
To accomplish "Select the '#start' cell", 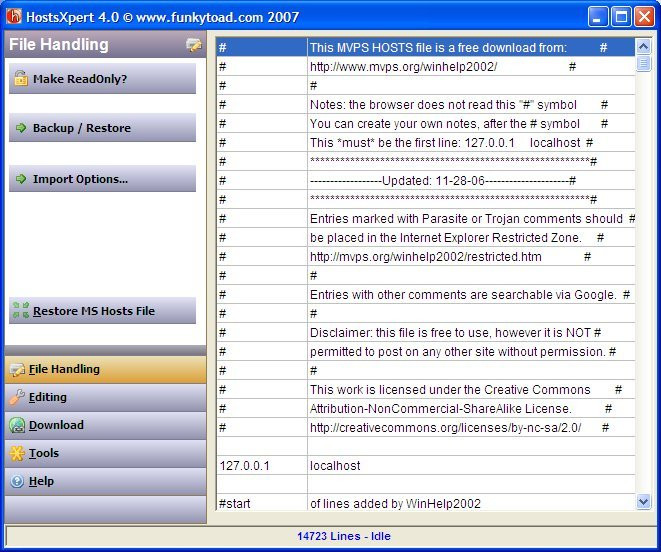I will pyautogui.click(x=262, y=503).
